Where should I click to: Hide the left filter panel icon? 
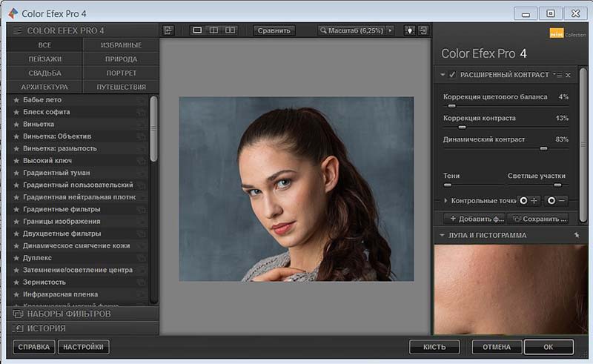[x=169, y=30]
